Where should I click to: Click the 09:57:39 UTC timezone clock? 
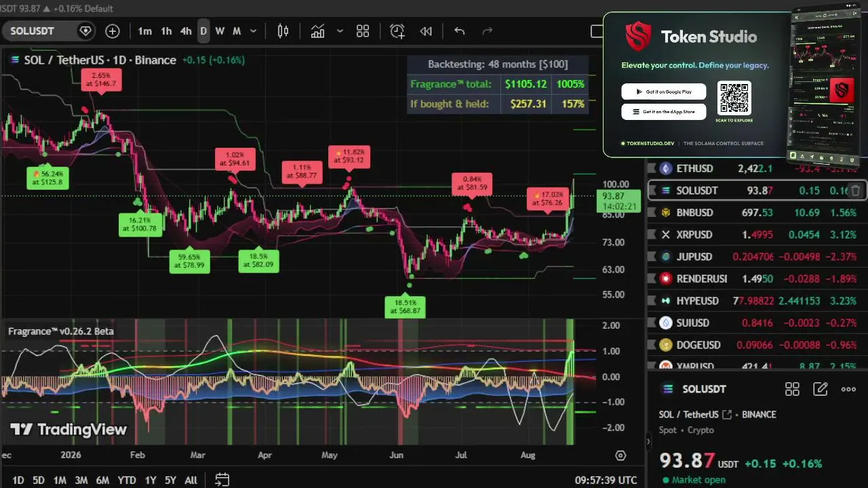tap(606, 480)
